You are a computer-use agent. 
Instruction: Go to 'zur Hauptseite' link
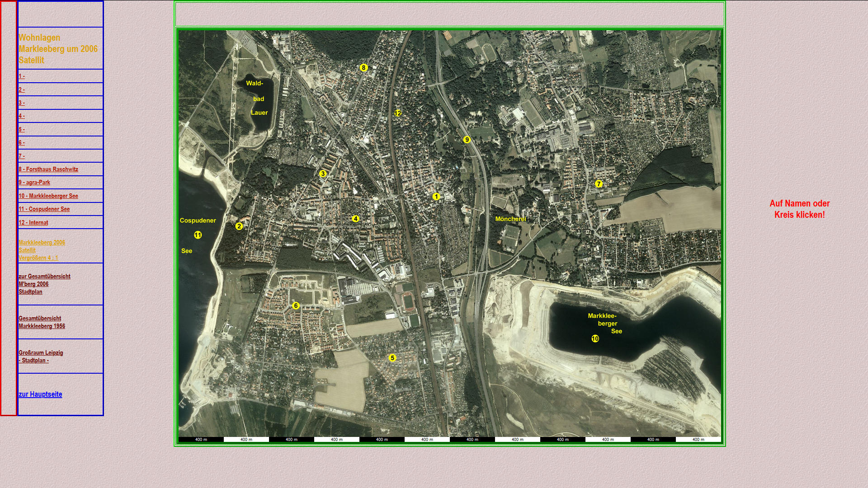40,394
